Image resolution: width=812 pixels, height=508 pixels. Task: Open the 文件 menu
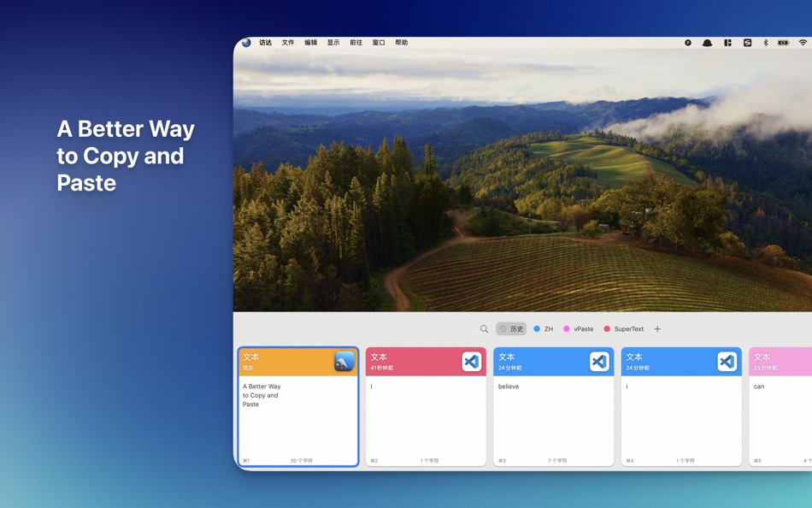point(288,43)
